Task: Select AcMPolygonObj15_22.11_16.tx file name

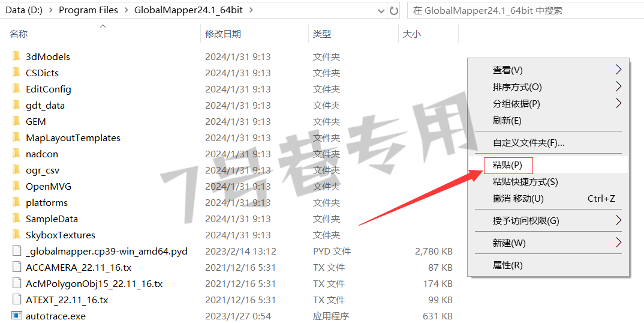Action: 94,284
